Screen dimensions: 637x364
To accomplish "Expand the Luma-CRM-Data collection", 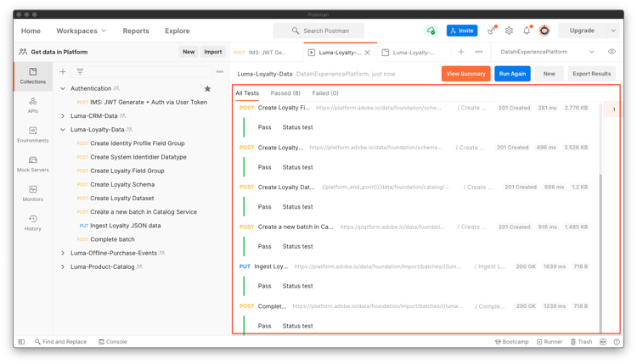I will tap(63, 115).
